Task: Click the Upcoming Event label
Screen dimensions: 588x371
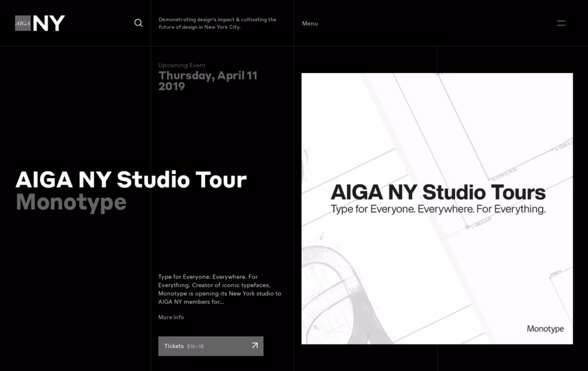Action: (182, 65)
